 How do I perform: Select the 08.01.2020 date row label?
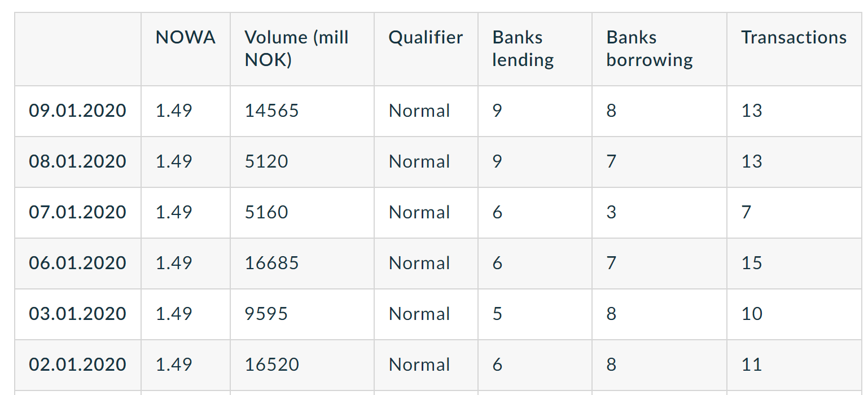(x=77, y=161)
